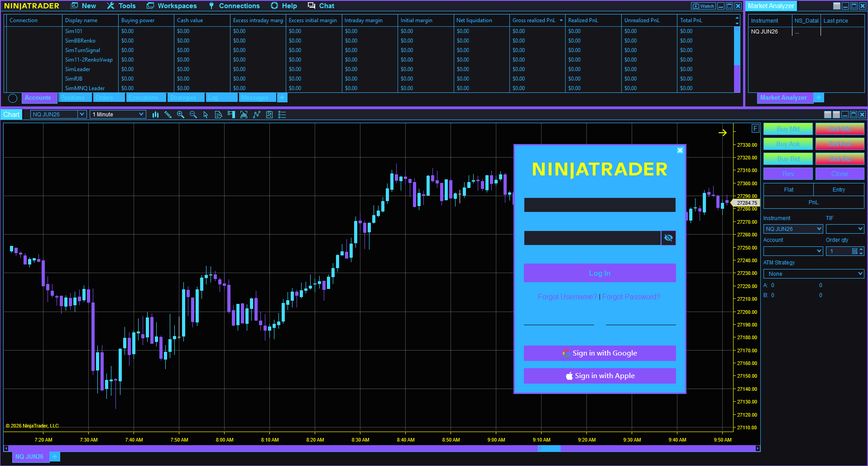The width and height of the screenshot is (868, 466).
Task: Add a new tab to Control Center
Action: tap(282, 98)
